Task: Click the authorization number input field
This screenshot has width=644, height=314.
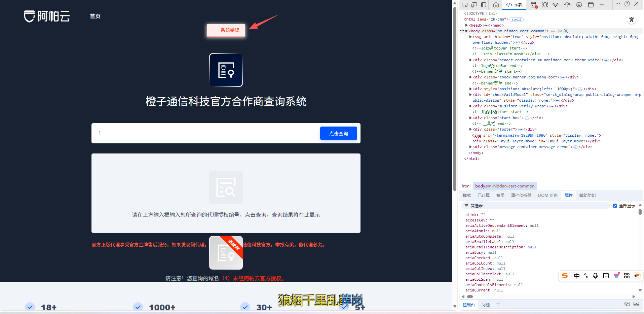Action: (205, 133)
